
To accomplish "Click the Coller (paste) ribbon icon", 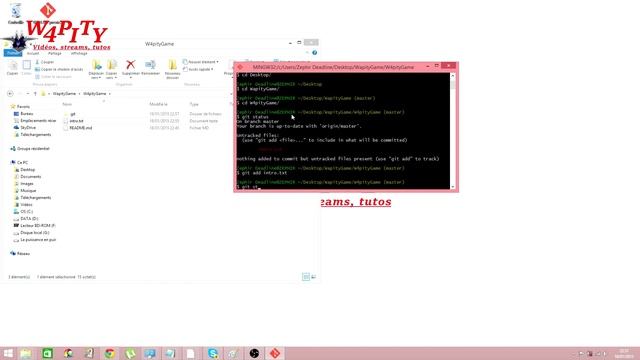I will click(27, 65).
